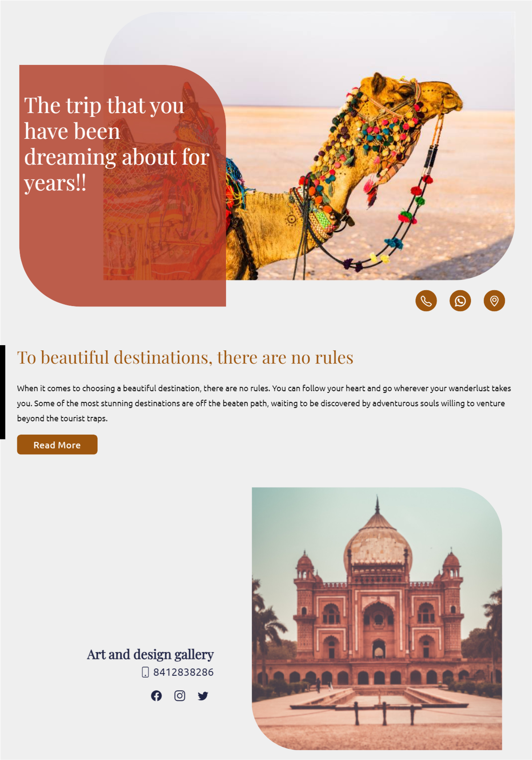Click the paragraph about choosing a destination
Image resolution: width=532 pixels, height=760 pixels.
pos(264,403)
